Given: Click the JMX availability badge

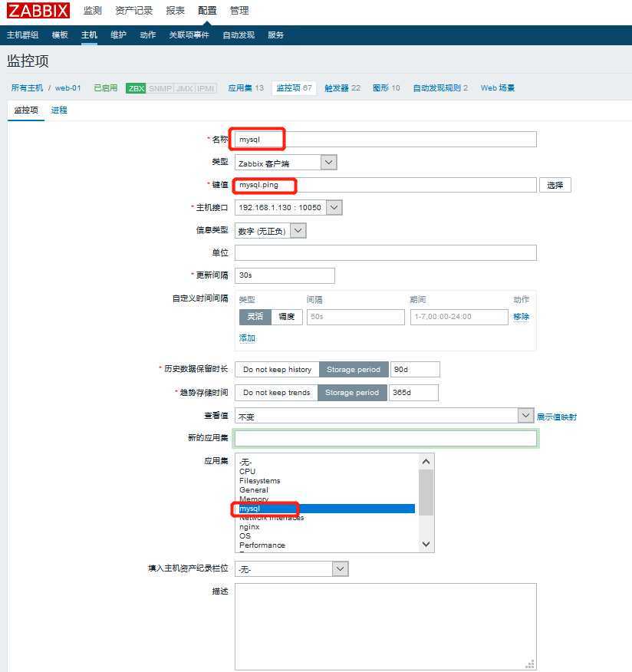Looking at the screenshot, I should (184, 88).
